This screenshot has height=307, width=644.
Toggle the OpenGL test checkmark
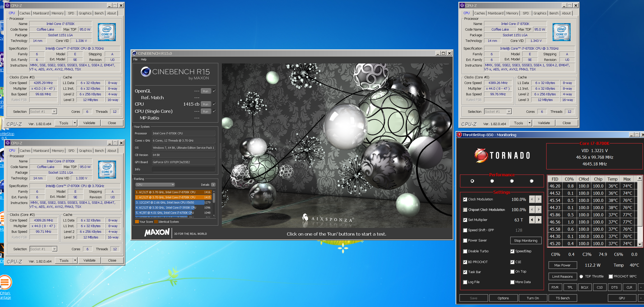[x=214, y=91]
